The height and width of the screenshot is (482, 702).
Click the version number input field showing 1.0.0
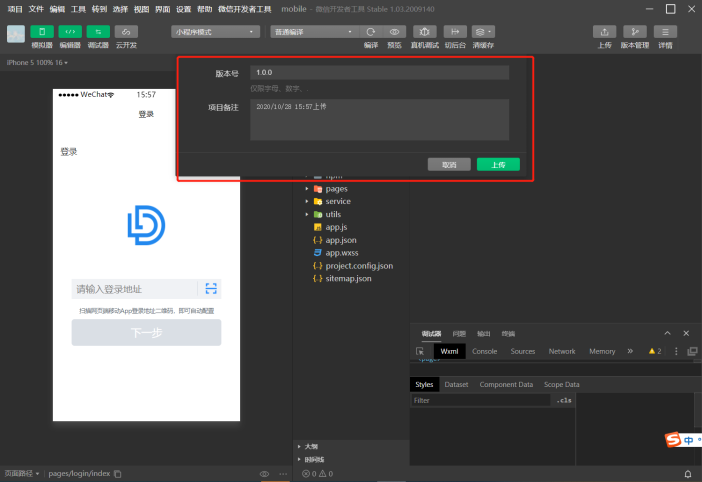pos(380,73)
